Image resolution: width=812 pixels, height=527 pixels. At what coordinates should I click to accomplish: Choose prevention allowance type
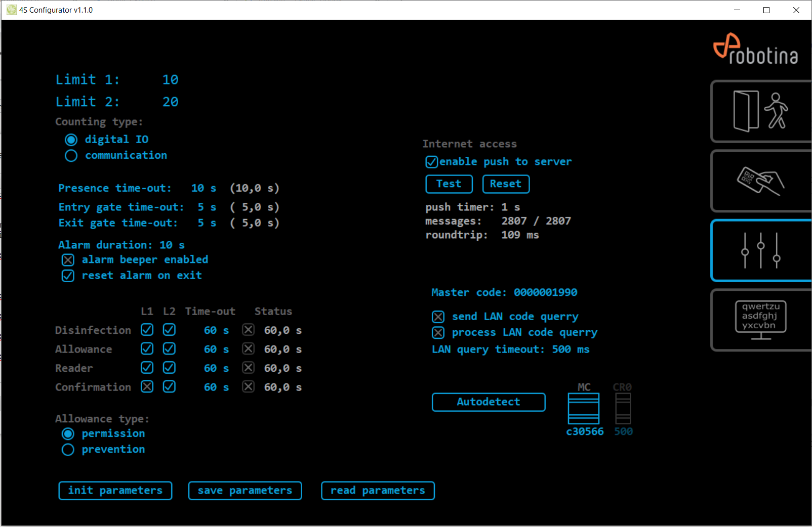click(x=68, y=450)
